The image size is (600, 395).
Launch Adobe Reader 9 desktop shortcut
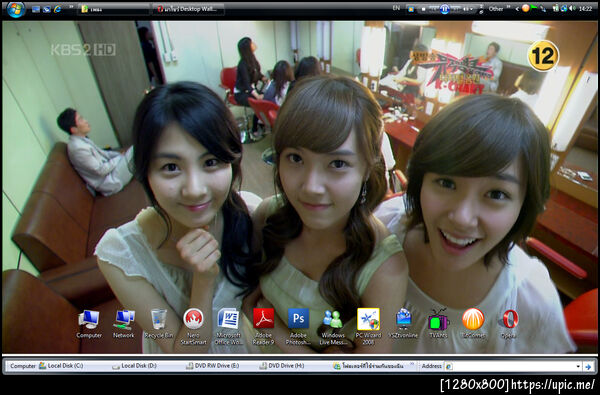(263, 327)
